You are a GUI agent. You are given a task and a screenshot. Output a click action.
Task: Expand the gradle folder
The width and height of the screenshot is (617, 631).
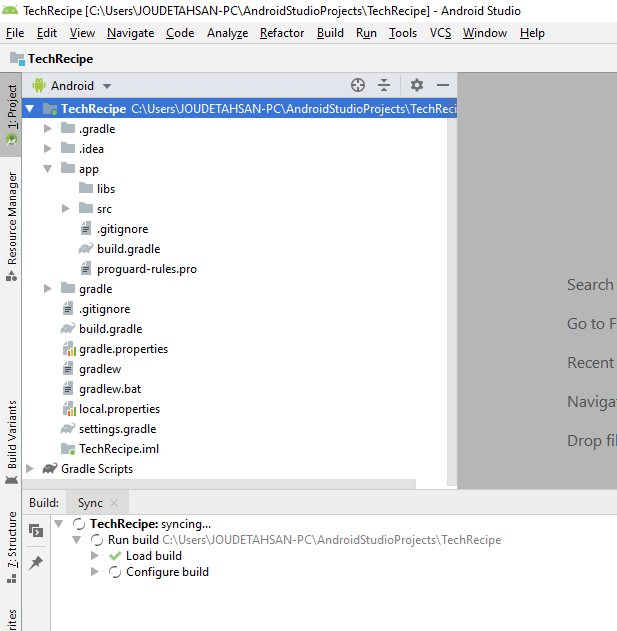(x=47, y=289)
